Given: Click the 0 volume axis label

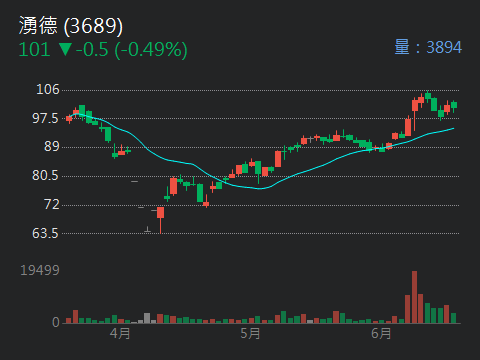Looking at the screenshot, I should [56, 322].
